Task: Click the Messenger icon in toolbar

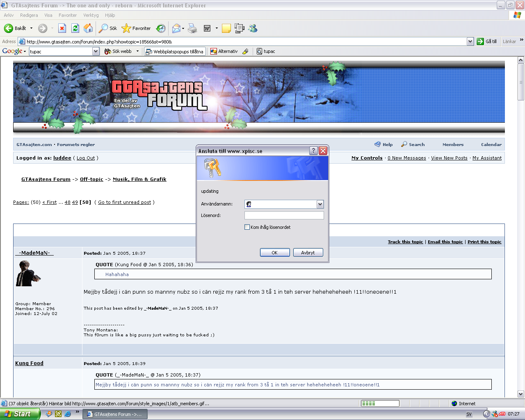Action: pyautogui.click(x=253, y=28)
